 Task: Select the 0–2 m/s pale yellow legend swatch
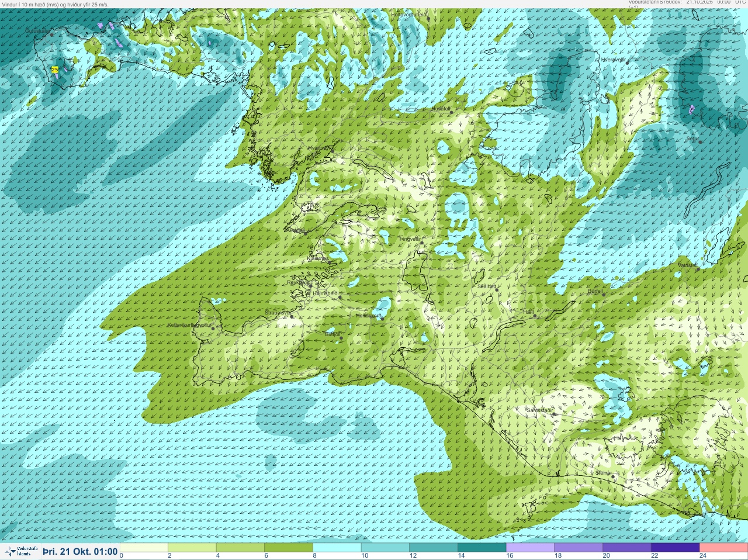pos(144,548)
